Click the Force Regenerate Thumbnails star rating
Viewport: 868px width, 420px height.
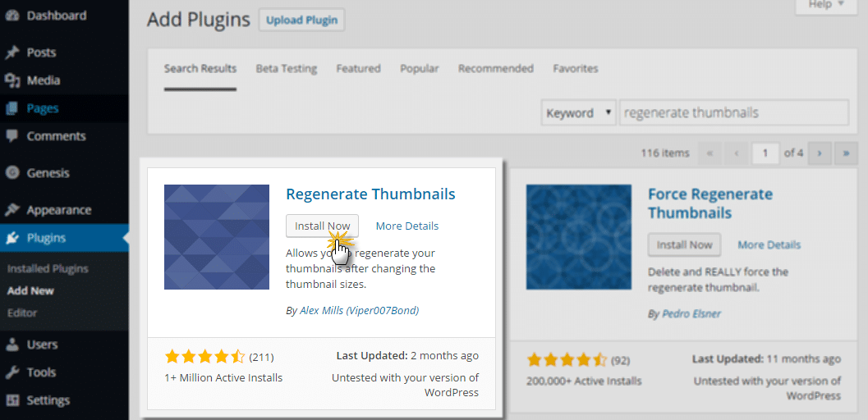click(x=567, y=361)
